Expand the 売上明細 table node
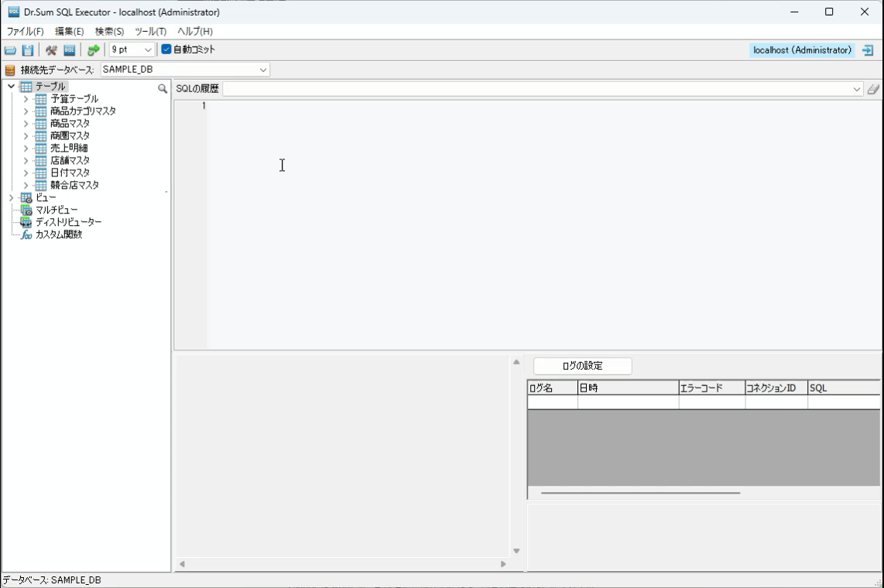Viewport: 884px width, 588px height. (x=26, y=149)
